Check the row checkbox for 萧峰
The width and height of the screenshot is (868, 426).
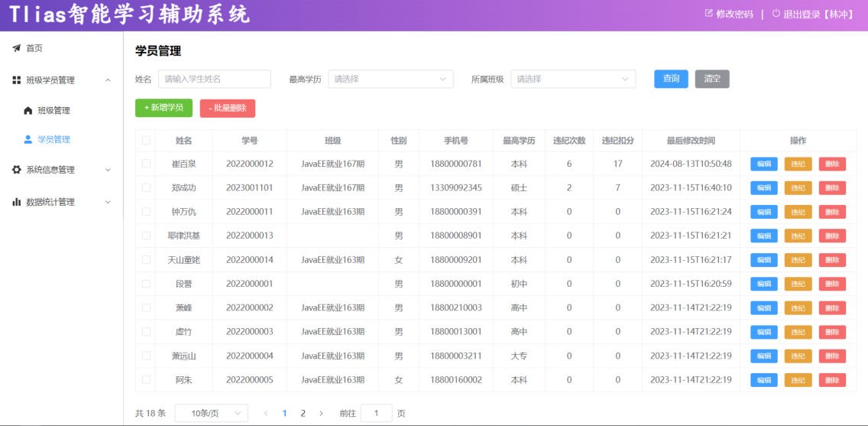[146, 307]
